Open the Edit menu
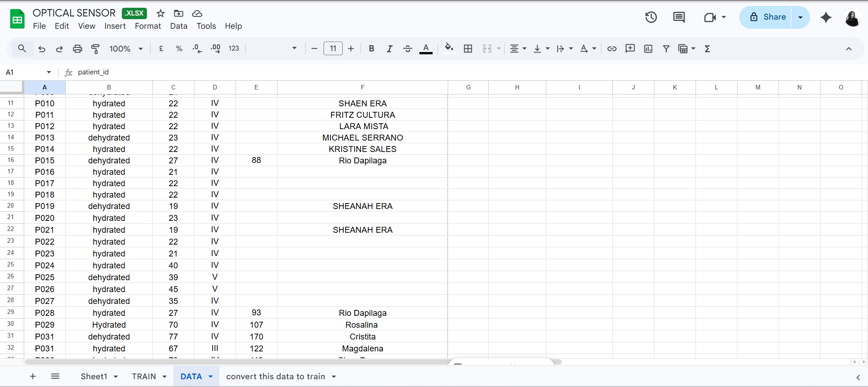This screenshot has width=868, height=387. (62, 26)
